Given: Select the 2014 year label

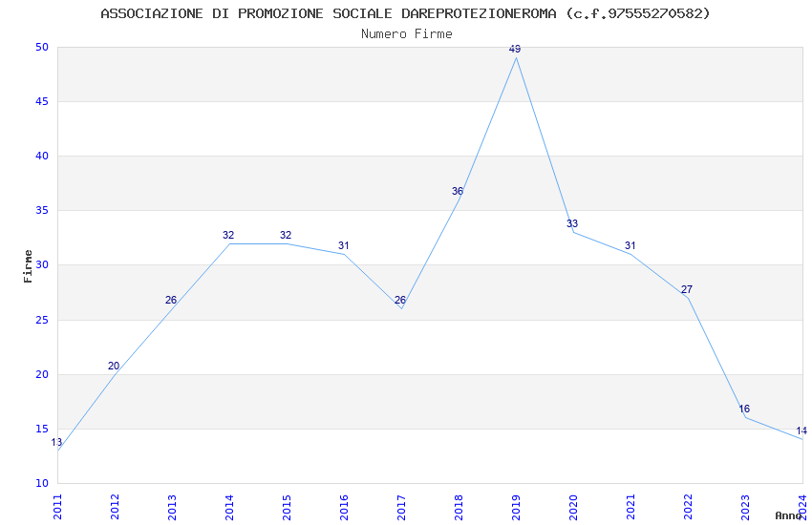Looking at the screenshot, I should coord(229,507).
